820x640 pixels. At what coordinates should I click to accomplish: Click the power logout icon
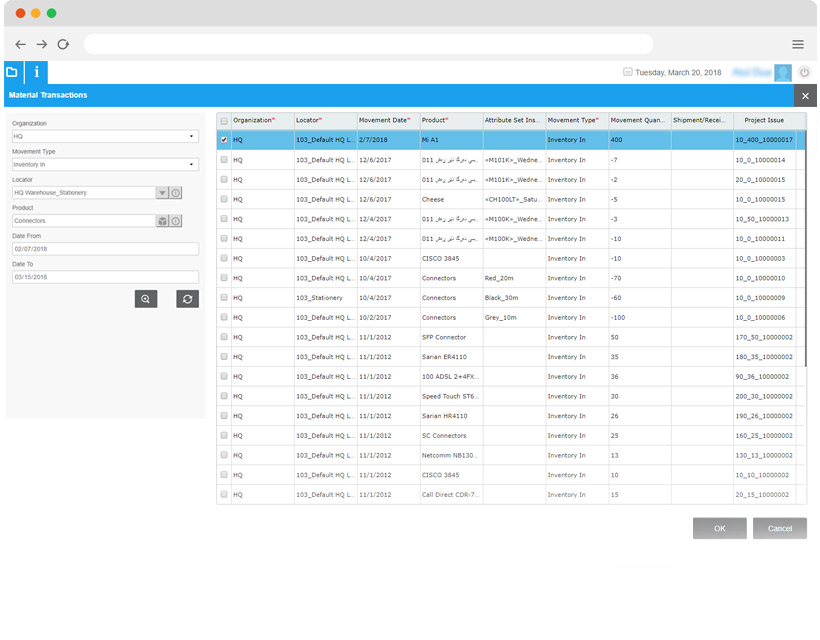click(804, 73)
